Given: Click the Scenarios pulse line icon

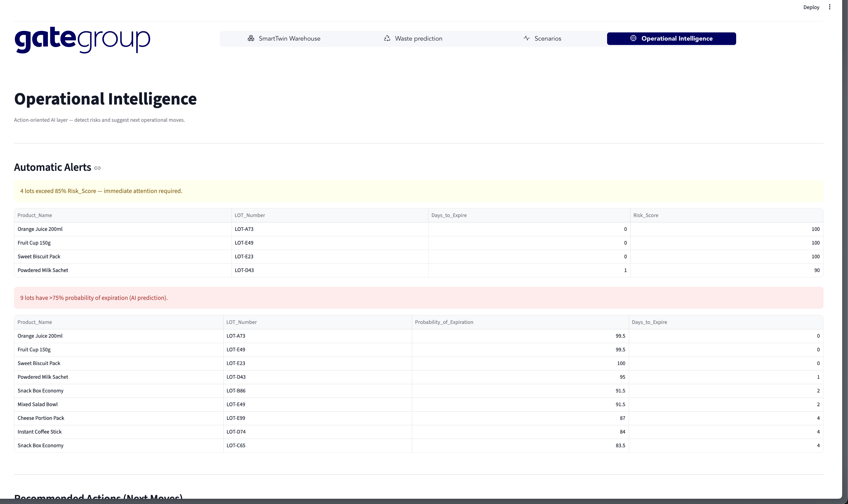Looking at the screenshot, I should 526,38.
